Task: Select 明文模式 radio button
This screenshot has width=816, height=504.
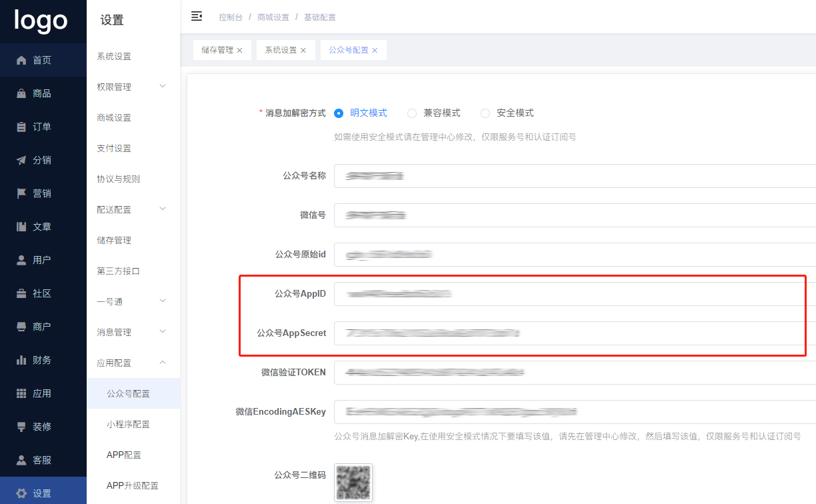Action: (339, 113)
